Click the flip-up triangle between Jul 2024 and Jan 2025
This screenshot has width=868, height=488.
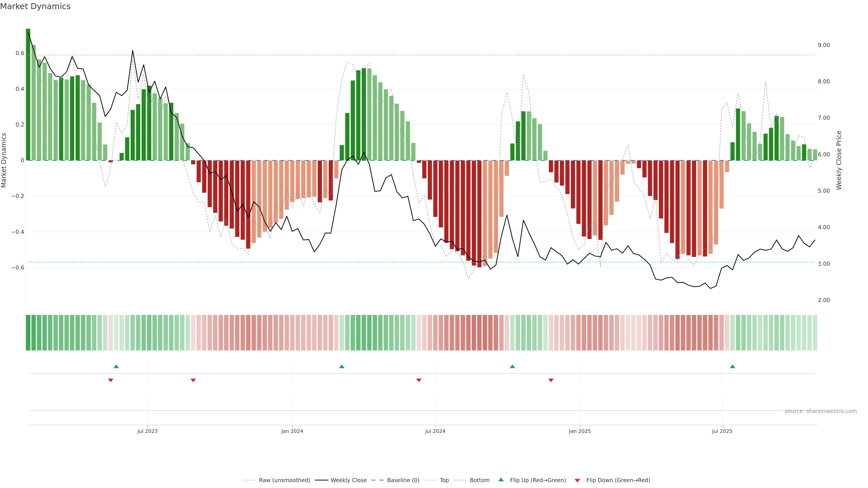click(512, 366)
